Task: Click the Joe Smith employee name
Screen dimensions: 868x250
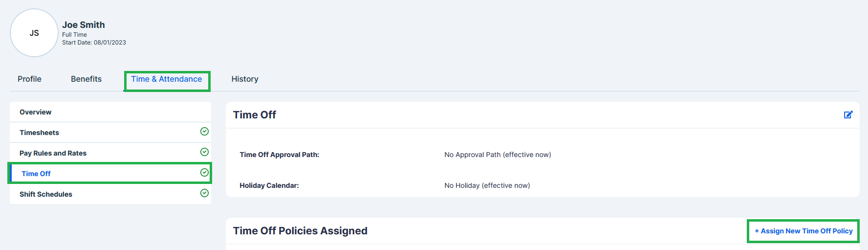Action: [84, 24]
